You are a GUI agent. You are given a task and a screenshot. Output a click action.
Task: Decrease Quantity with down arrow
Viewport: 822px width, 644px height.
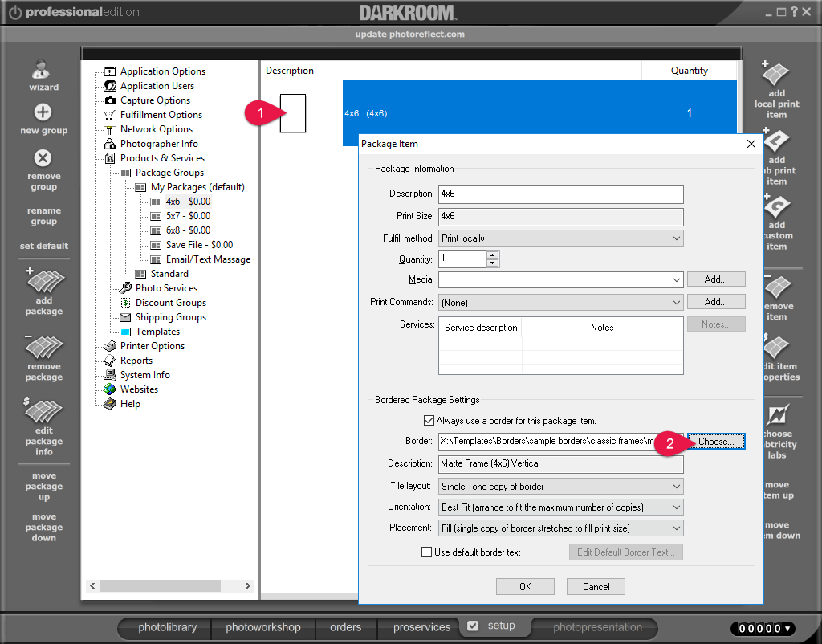(x=492, y=263)
